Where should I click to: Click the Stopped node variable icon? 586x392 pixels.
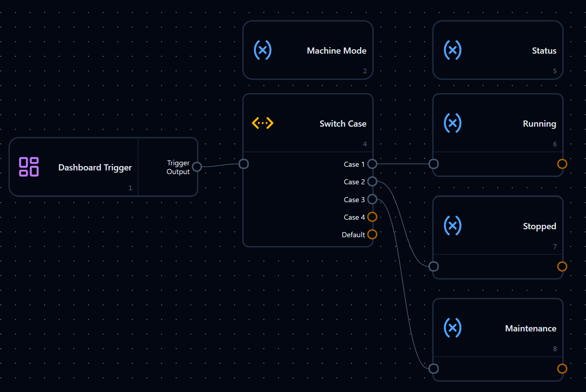[x=453, y=226]
